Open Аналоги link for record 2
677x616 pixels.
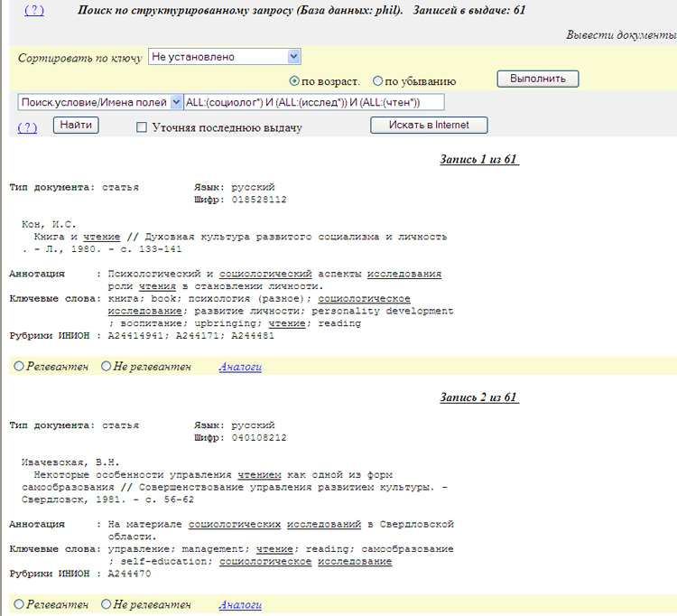[x=240, y=605]
